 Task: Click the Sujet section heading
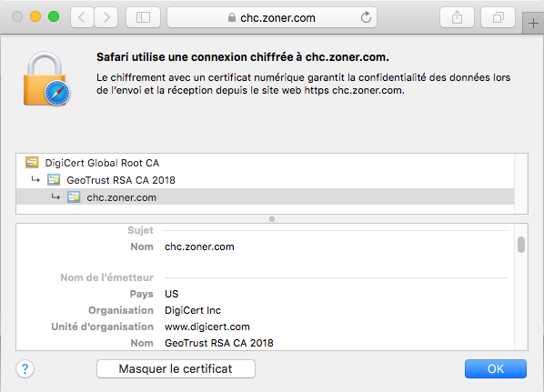point(140,230)
